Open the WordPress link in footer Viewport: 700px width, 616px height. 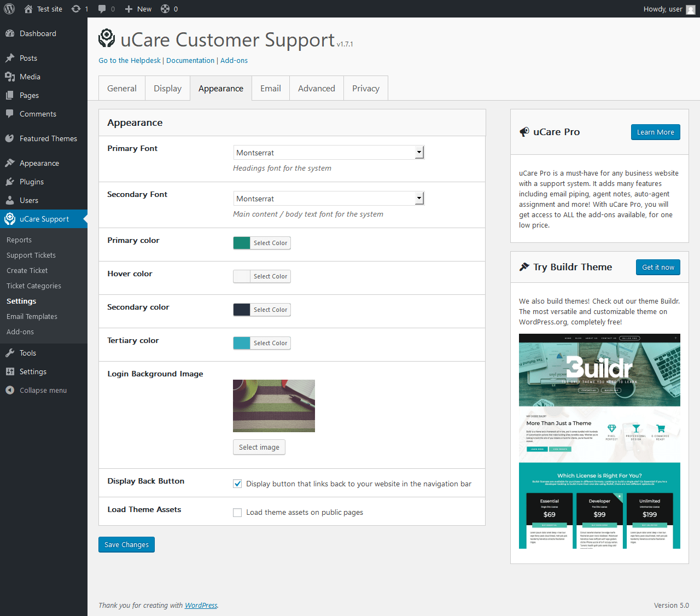(x=201, y=606)
